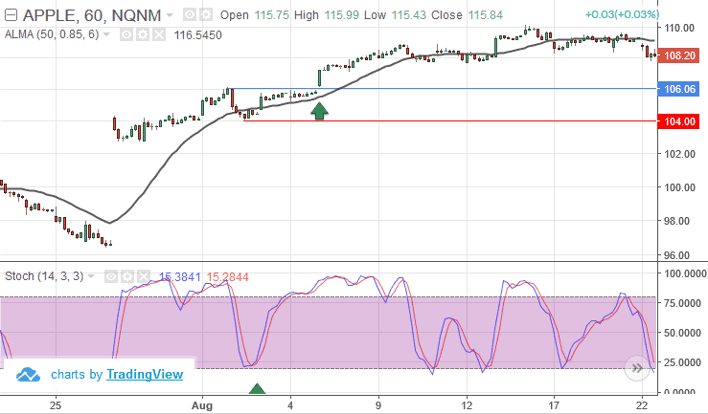Click the 4 date label on the time axis
This screenshot has height=414, width=708.
pos(290,405)
